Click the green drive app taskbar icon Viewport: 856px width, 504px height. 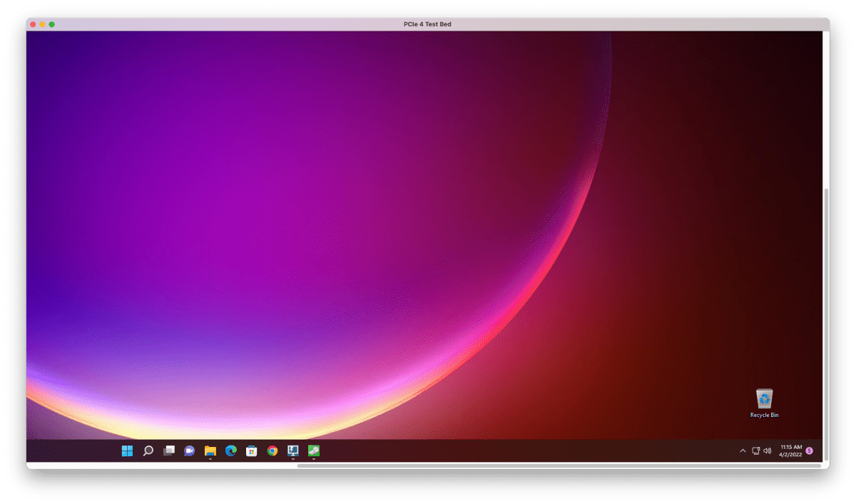tap(313, 451)
